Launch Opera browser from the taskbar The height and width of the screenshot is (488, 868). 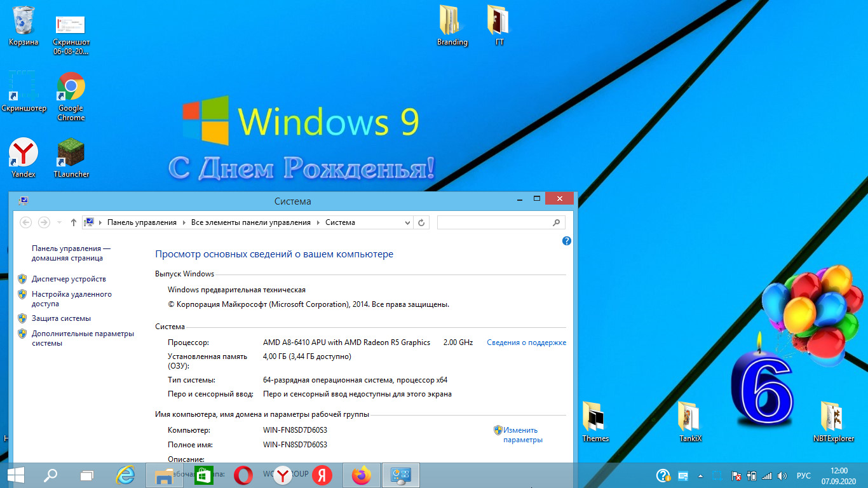243,475
